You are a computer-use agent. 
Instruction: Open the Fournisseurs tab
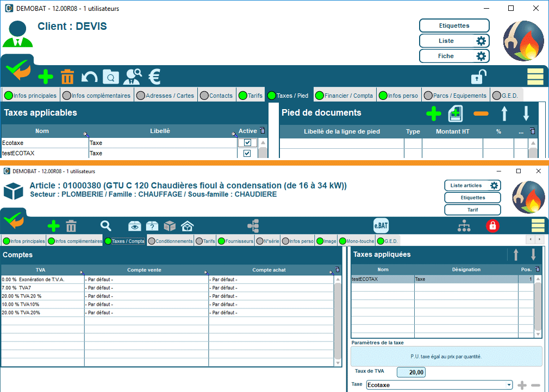coord(236,241)
